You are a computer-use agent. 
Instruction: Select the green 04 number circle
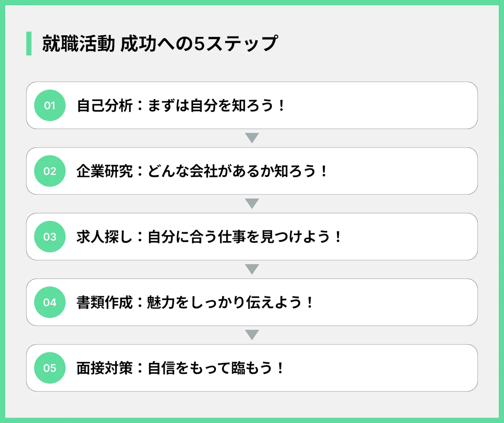(x=50, y=302)
